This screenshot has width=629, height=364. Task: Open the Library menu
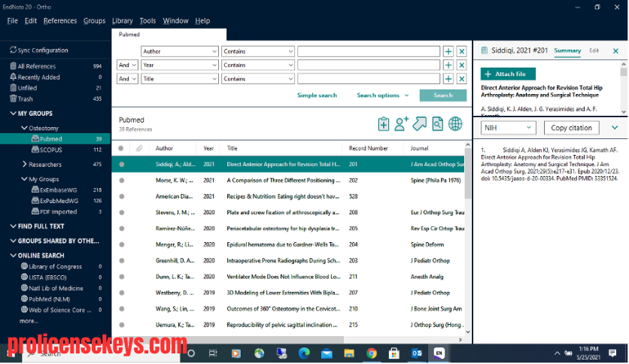pos(123,21)
